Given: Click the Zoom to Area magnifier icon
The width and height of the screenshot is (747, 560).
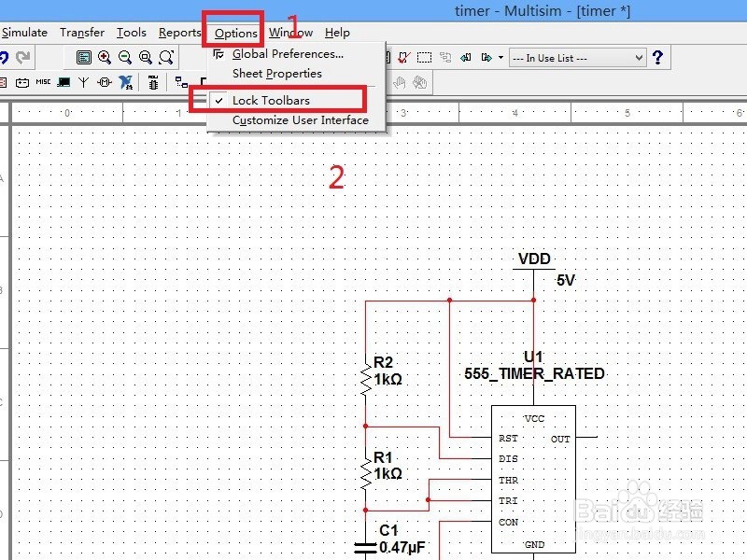Looking at the screenshot, I should point(146,58).
